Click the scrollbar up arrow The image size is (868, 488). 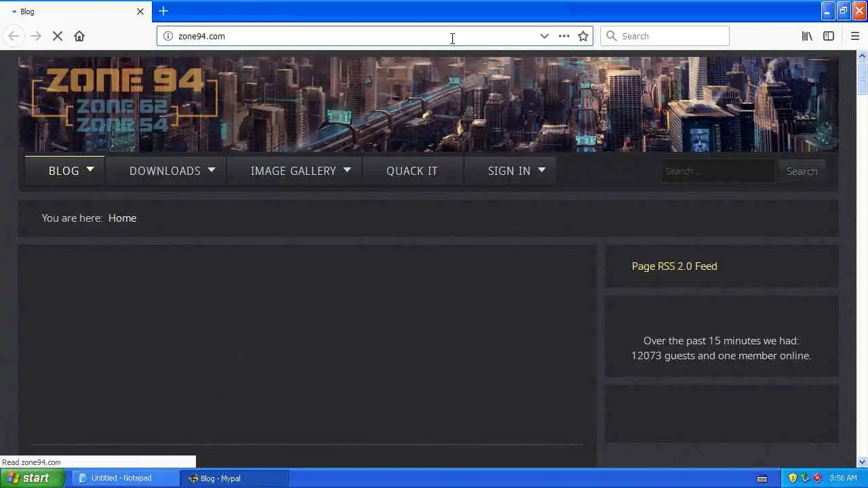[x=862, y=56]
